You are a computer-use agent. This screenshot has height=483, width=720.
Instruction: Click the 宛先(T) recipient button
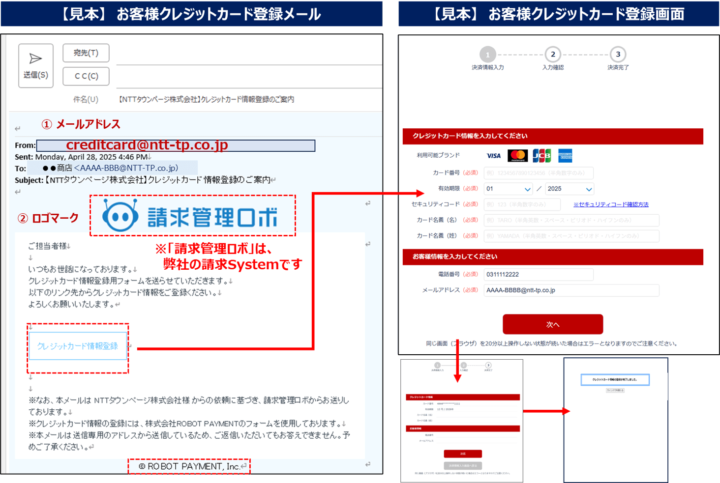pos(86,52)
